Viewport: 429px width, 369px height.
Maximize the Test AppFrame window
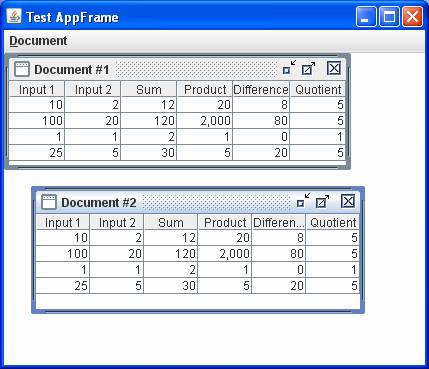[x=389, y=16]
